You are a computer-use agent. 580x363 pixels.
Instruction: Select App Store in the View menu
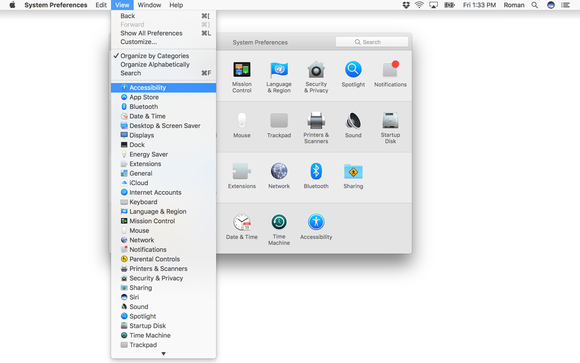pyautogui.click(x=163, y=97)
